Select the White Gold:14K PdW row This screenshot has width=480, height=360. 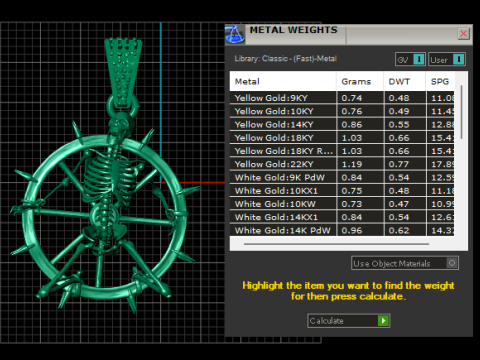pos(342,230)
